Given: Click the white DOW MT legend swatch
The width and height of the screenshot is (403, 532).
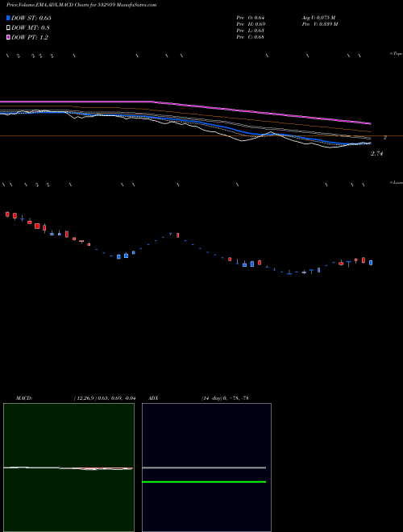Looking at the screenshot, I should pos(8,27).
